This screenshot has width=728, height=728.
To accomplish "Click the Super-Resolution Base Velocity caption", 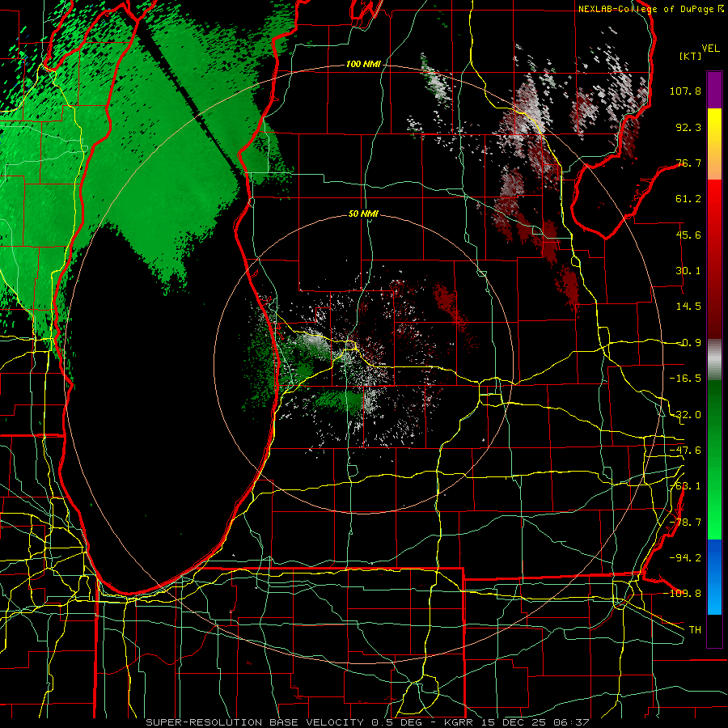I will [x=368, y=722].
